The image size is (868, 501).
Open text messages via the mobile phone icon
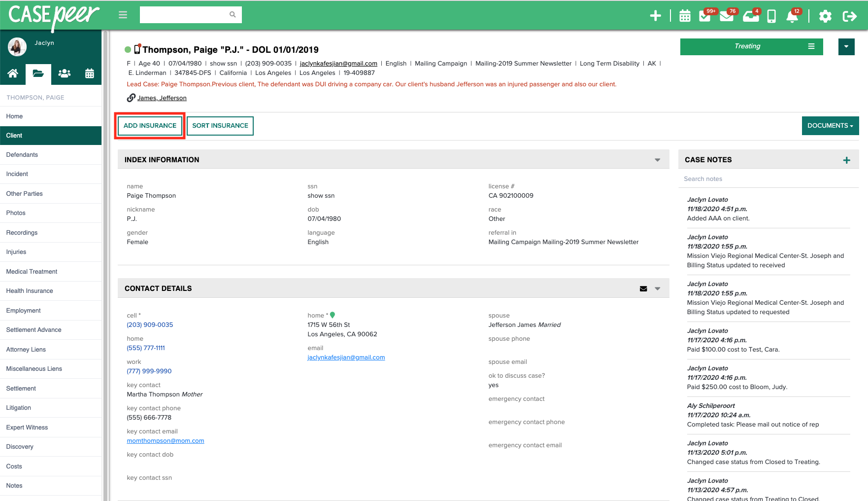point(771,15)
